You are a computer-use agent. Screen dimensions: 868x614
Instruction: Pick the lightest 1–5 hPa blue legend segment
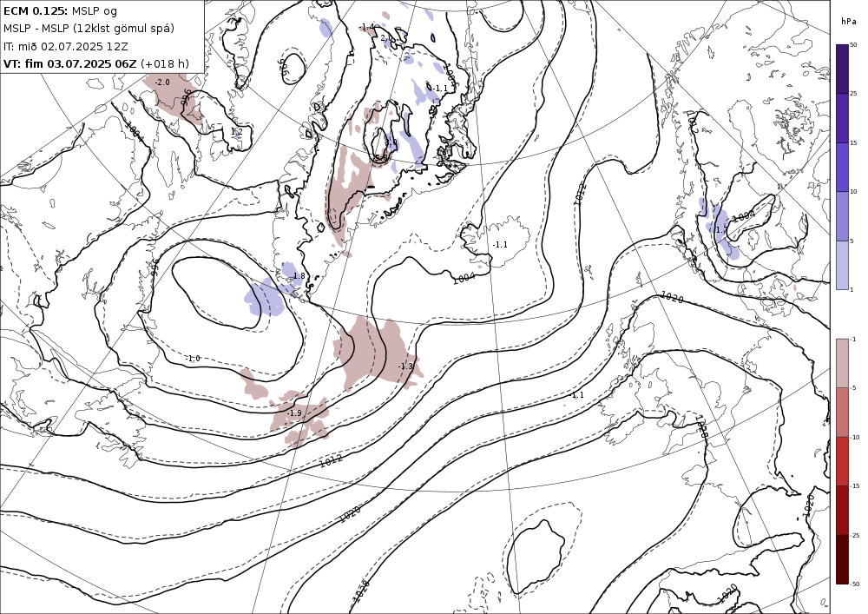click(842, 265)
